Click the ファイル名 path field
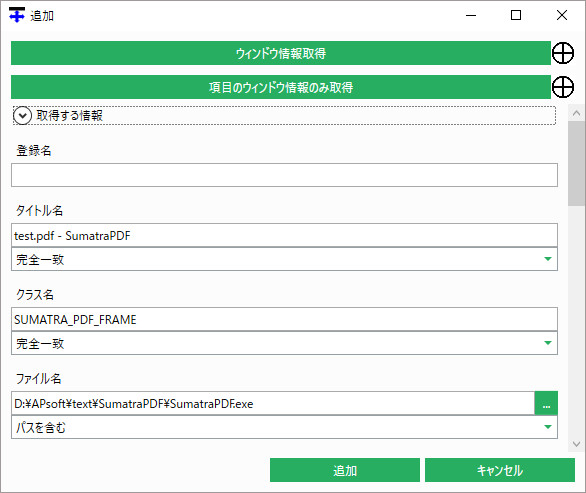The height and width of the screenshot is (493, 586). point(273,403)
